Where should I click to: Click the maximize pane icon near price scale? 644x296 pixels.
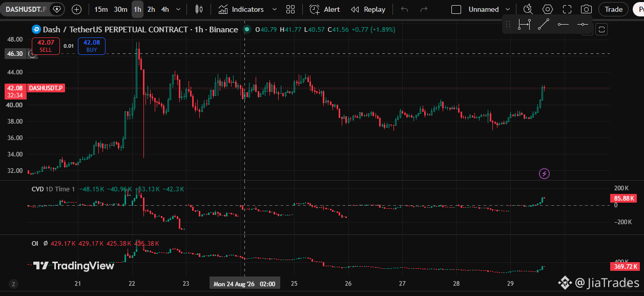pos(601,29)
